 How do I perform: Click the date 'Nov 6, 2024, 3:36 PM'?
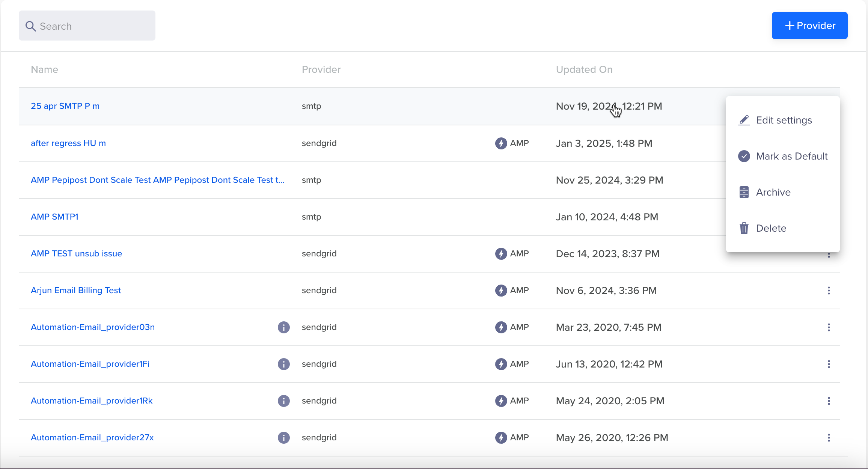click(x=606, y=291)
